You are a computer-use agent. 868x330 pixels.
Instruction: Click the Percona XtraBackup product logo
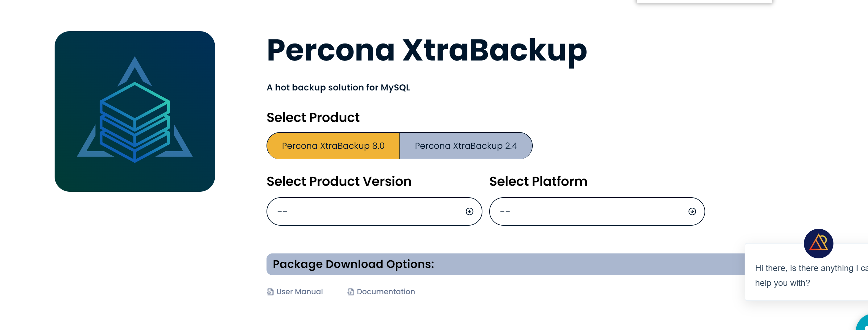coord(134,111)
